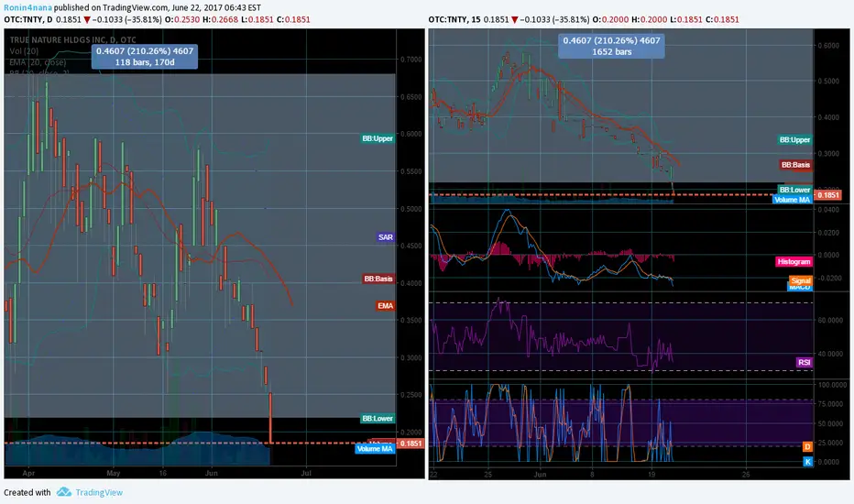The image size is (854, 504).
Task: Click the Apr date axis label
Action: tap(29, 473)
